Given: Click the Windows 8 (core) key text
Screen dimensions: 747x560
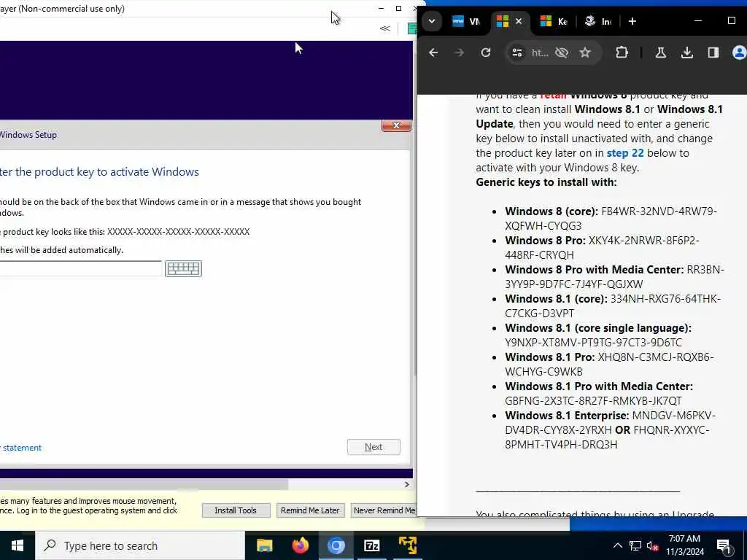Looking at the screenshot, I should tap(611, 218).
